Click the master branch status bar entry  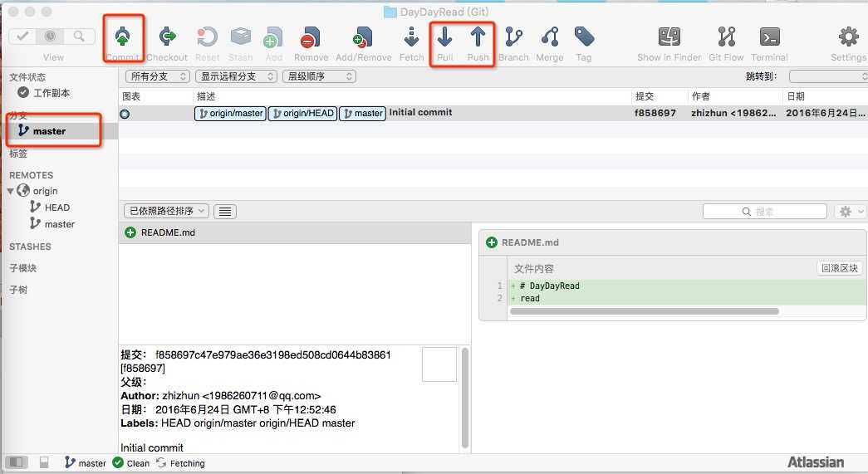click(86, 463)
